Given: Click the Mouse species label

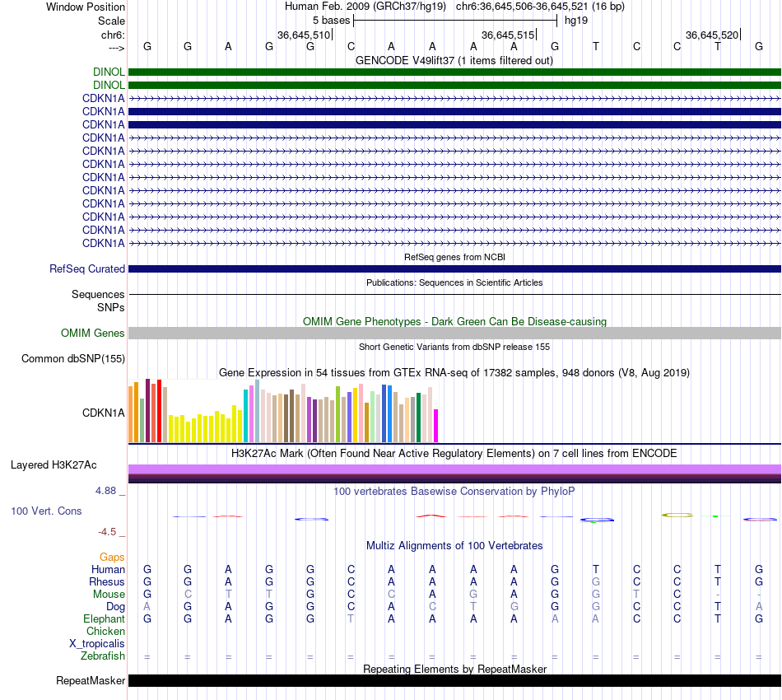Looking at the screenshot, I should coord(109,595).
